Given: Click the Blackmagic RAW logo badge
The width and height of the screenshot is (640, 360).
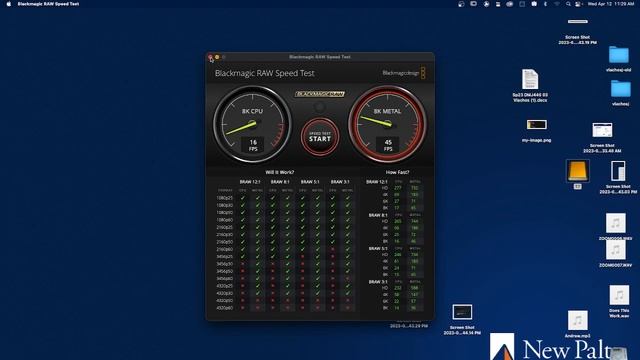Looking at the screenshot, I should (320, 94).
